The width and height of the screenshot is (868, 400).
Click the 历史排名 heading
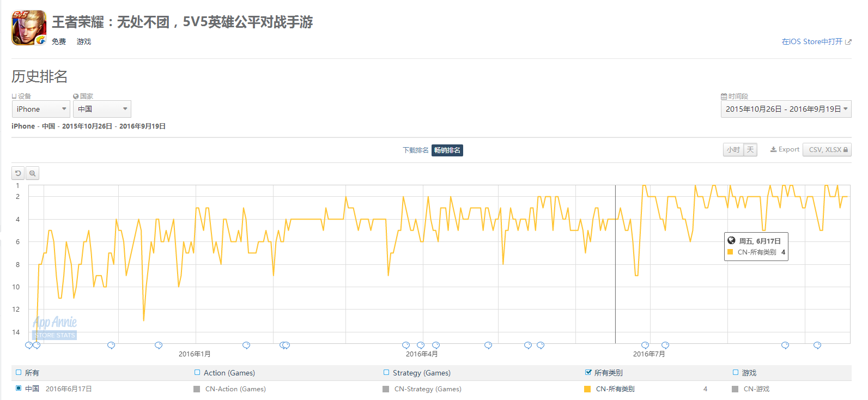tap(39, 76)
